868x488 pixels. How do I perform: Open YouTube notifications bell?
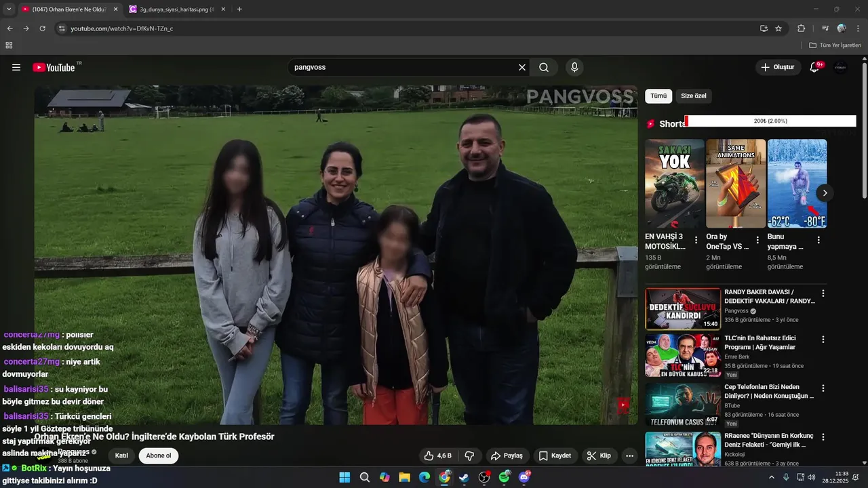(x=815, y=67)
